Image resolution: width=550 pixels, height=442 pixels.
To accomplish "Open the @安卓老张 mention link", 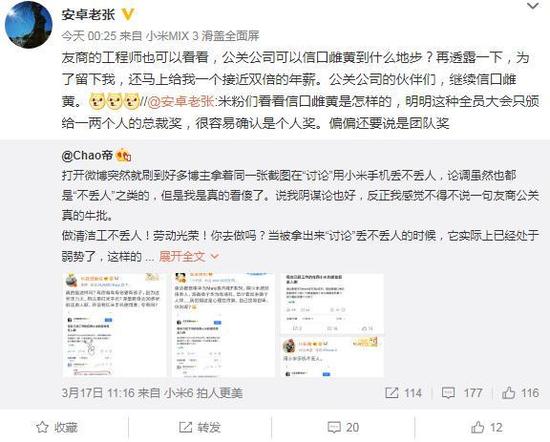I will coord(181,101).
